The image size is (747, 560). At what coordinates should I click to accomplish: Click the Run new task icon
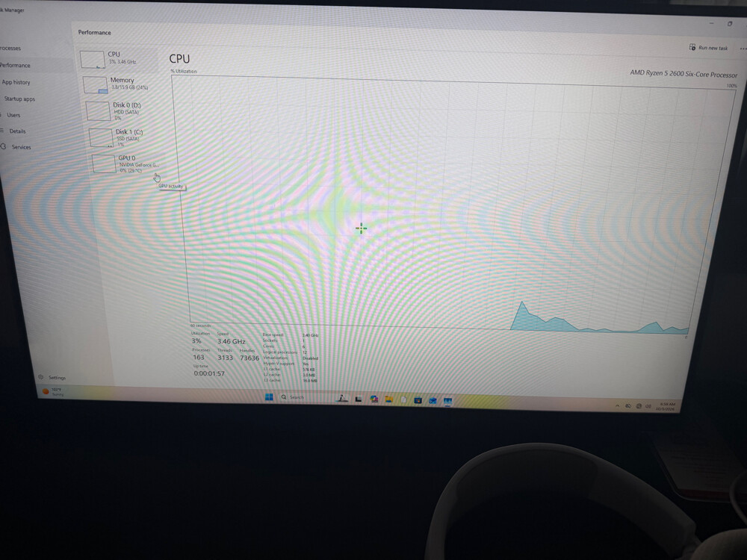pyautogui.click(x=692, y=46)
